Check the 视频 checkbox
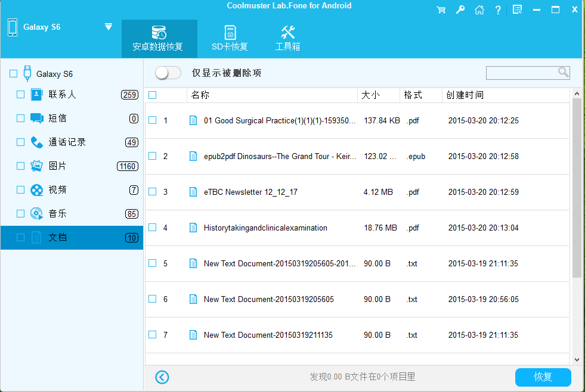The width and height of the screenshot is (585, 392). point(20,189)
